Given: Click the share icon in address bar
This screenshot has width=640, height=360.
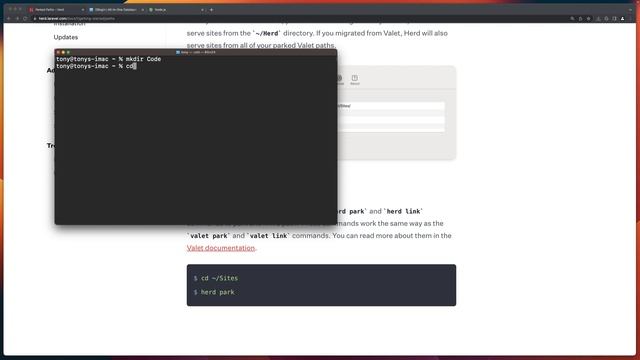Looking at the screenshot, I should pos(580,19).
